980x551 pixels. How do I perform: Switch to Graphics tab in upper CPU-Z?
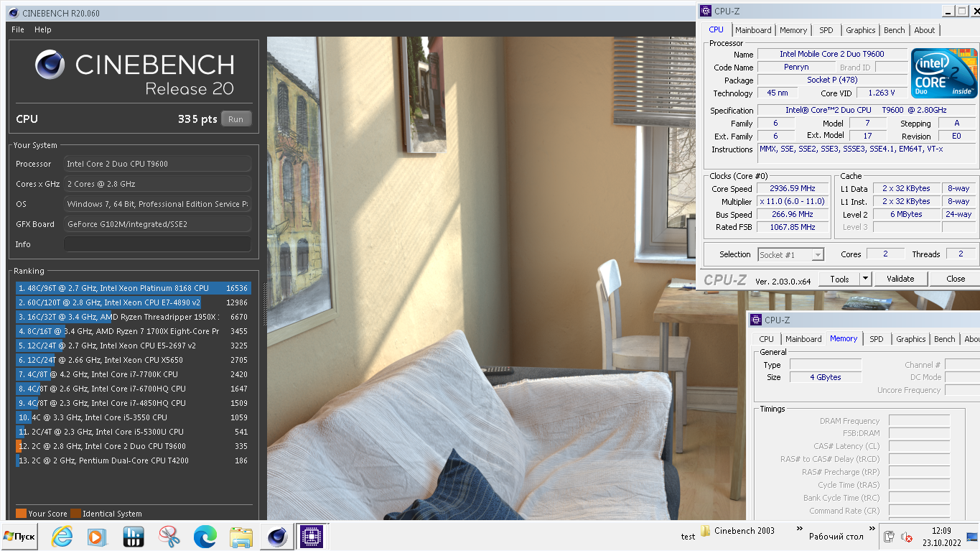[x=860, y=30]
